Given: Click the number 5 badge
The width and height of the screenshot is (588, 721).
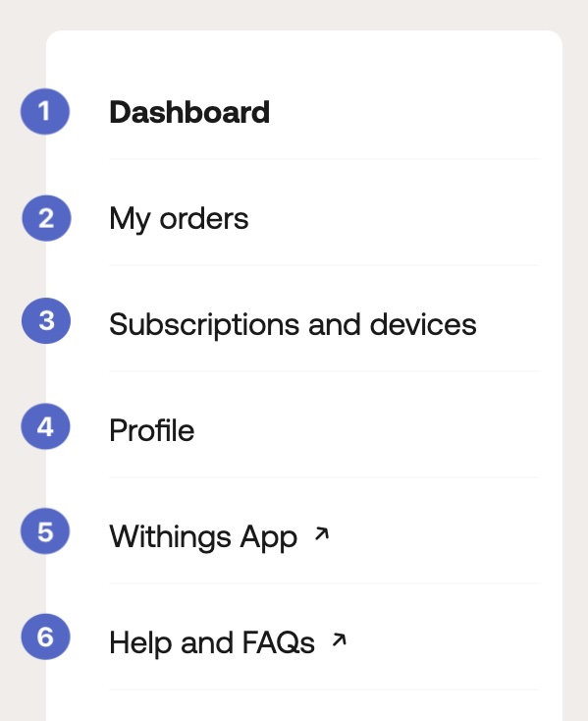Looking at the screenshot, I should [45, 531].
